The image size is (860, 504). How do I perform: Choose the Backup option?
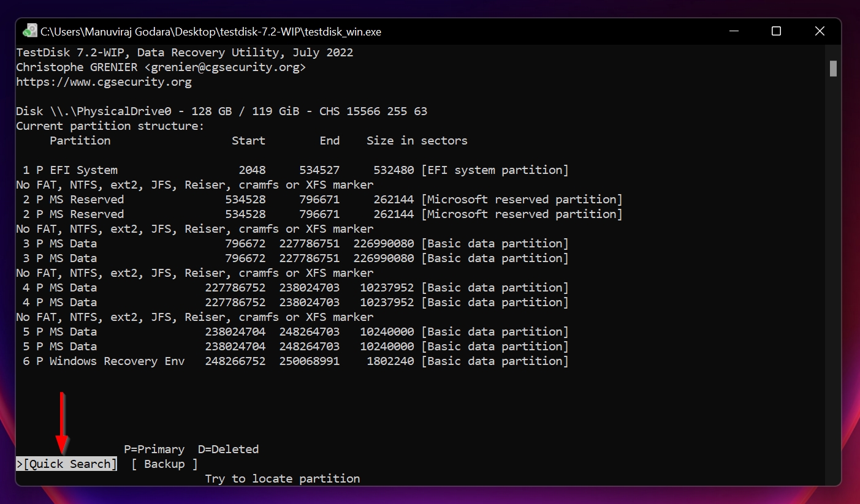point(164,464)
